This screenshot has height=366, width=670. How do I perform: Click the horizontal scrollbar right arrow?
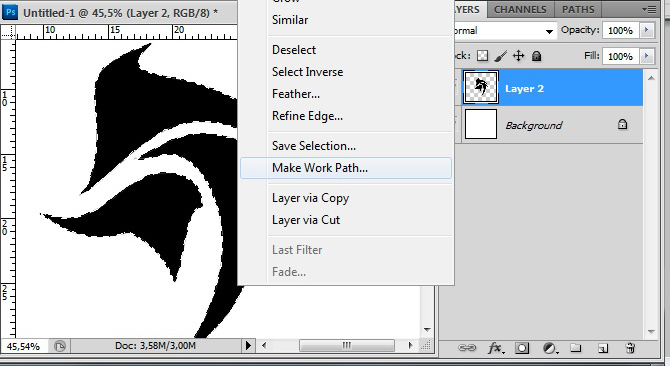pos(411,345)
